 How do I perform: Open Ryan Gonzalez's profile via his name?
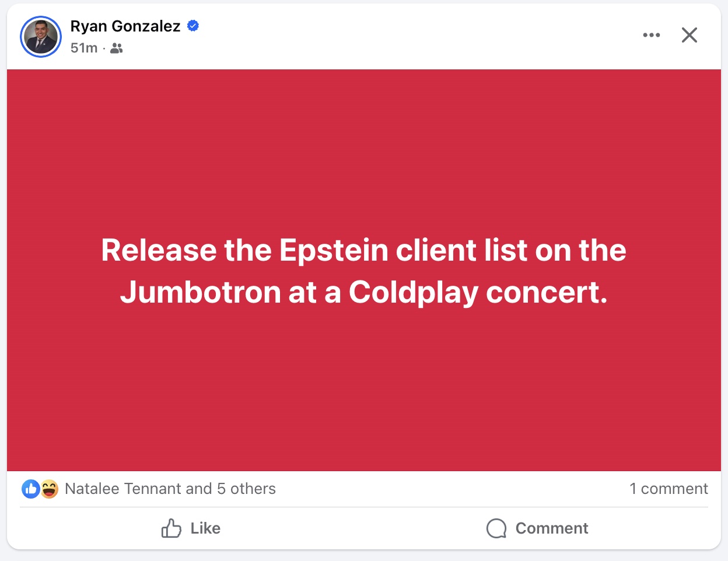point(125,25)
